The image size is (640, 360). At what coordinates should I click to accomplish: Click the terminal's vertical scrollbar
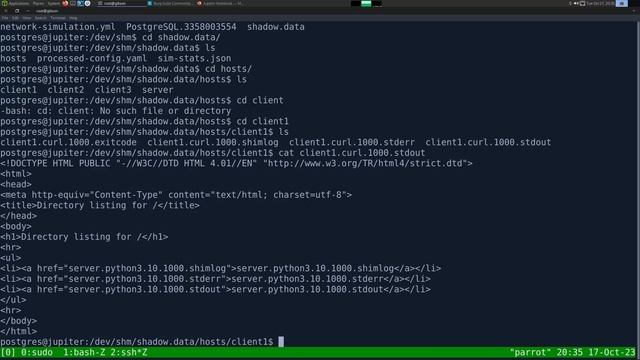pyautogui.click(x=637, y=184)
